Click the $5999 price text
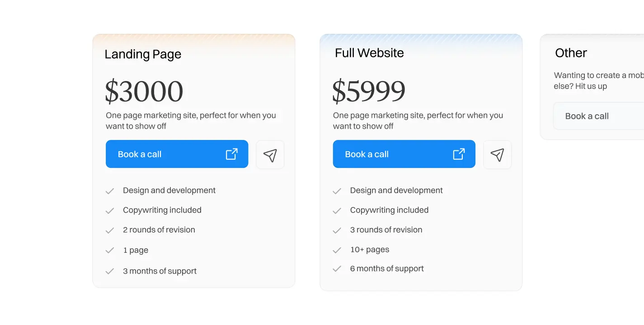This screenshot has width=644, height=325. pos(369,91)
